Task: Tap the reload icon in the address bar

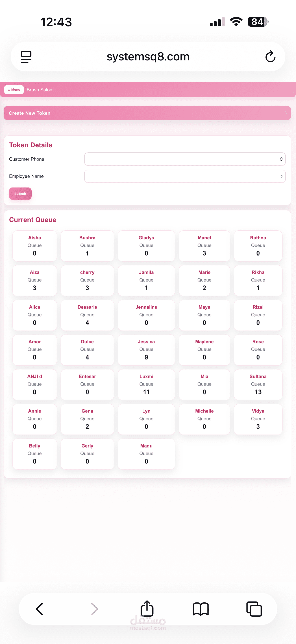Action: [270, 57]
